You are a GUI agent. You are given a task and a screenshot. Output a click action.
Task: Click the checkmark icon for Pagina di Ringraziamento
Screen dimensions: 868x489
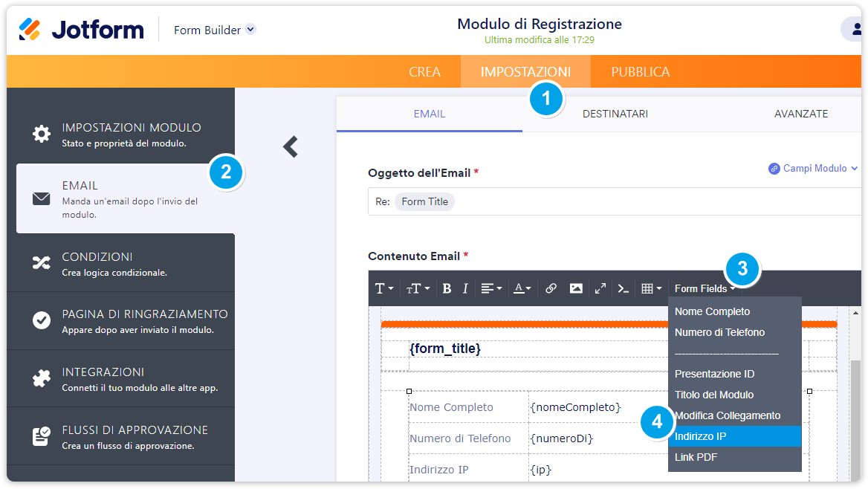(42, 320)
